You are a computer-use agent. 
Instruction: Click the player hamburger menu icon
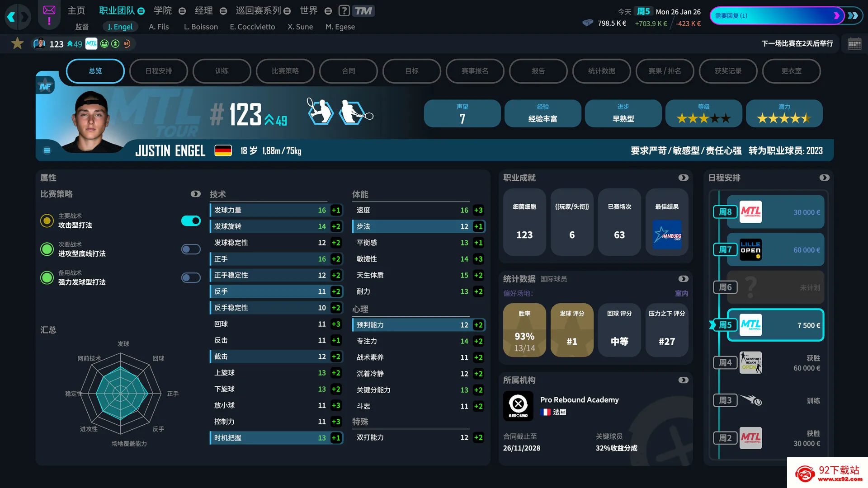click(x=47, y=150)
